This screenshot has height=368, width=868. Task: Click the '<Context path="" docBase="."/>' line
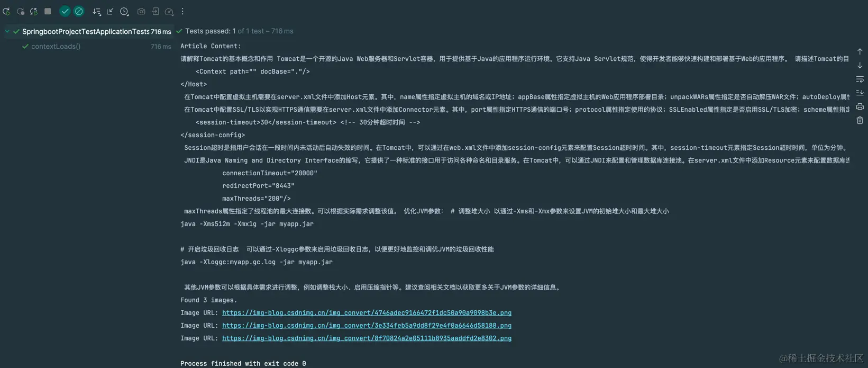coord(253,71)
